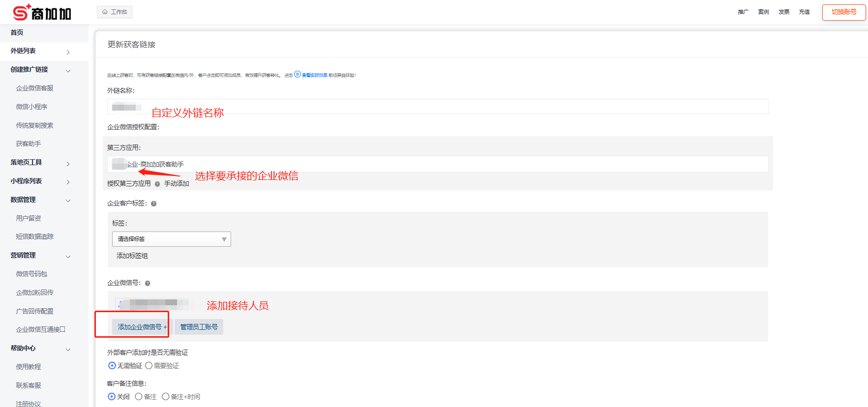Click 添加企业微信号 + button
Viewport: 868px width, 407px height.
click(142, 327)
